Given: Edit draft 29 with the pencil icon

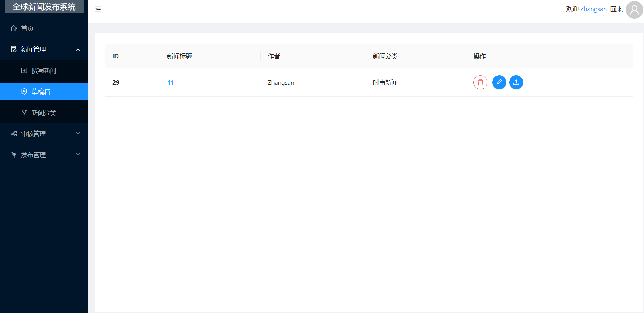Looking at the screenshot, I should (499, 82).
